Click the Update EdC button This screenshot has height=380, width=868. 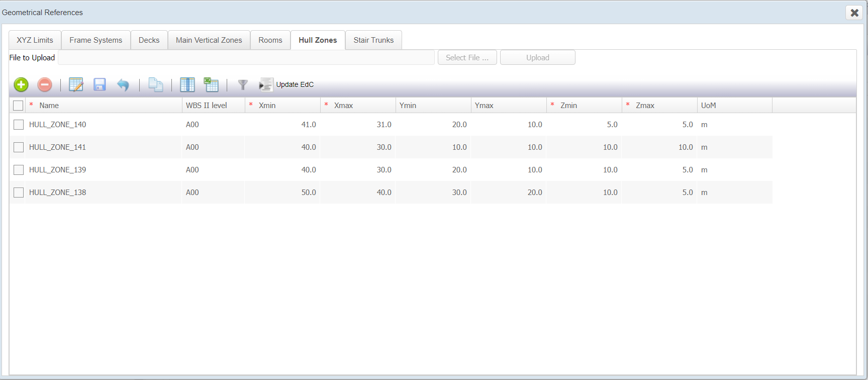[287, 84]
